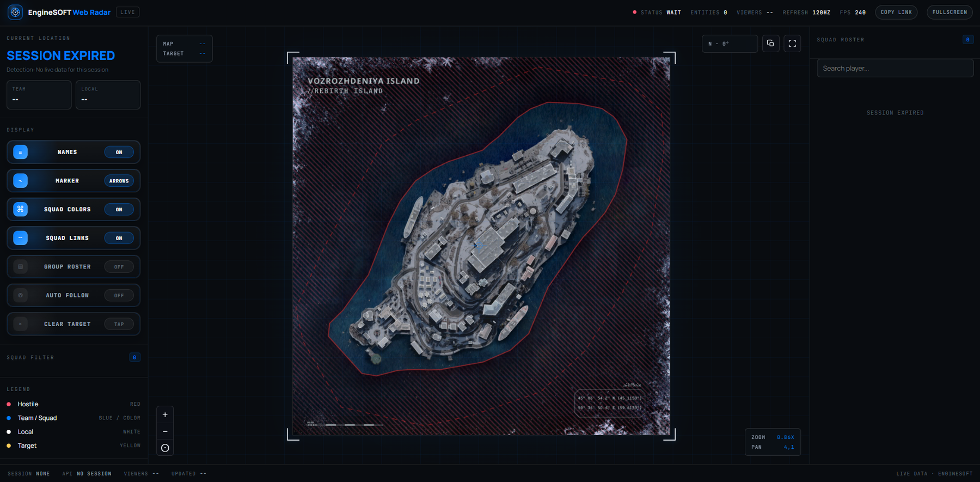Click the EngineSOFT Web Radar title
The width and height of the screenshot is (980, 482).
pos(69,12)
